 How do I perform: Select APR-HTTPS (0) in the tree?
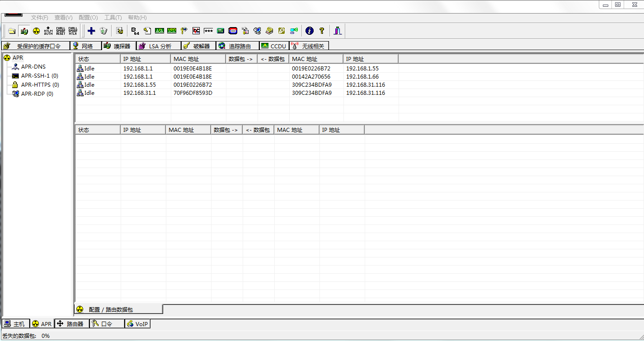(x=40, y=85)
